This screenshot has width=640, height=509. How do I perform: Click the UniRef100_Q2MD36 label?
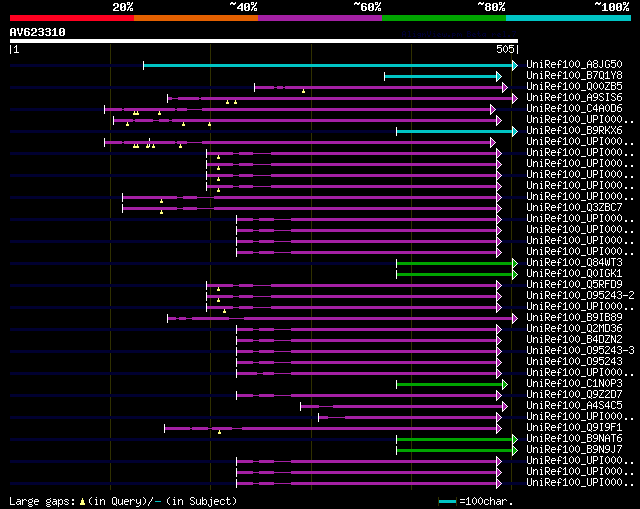coord(574,328)
